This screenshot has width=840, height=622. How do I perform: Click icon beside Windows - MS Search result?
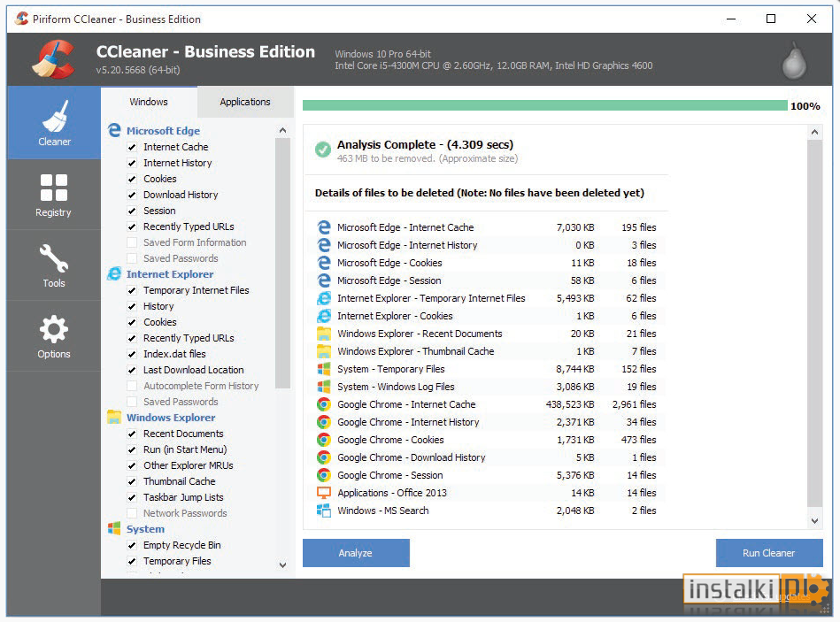click(324, 511)
